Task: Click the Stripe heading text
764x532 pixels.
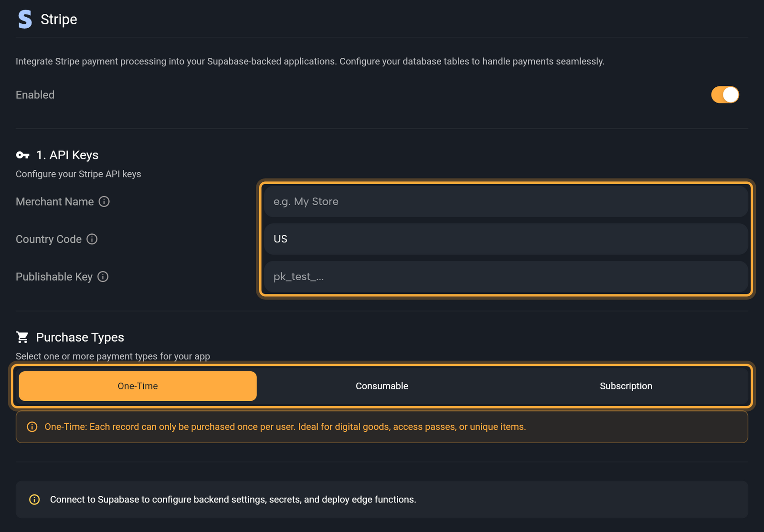Action: click(59, 20)
